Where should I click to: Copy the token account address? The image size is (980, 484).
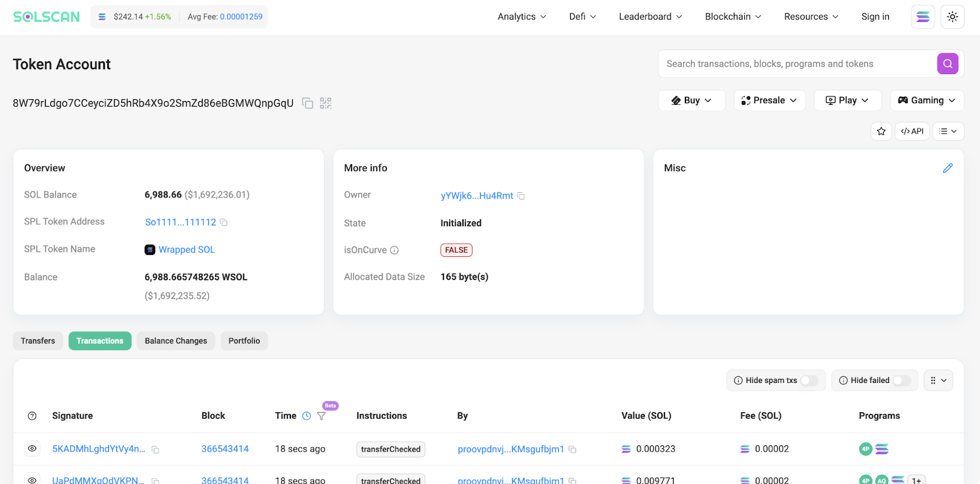[x=307, y=103]
